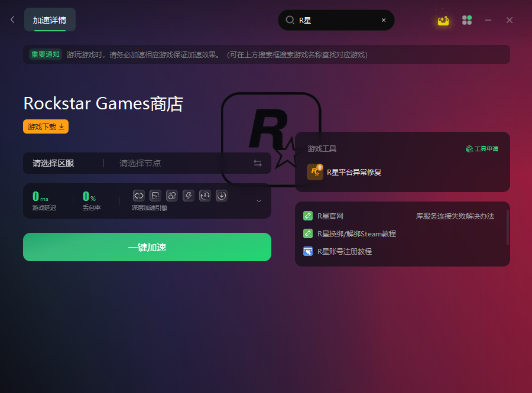Click the 游戏工具 section heading
This screenshot has width=532, height=393.
coord(322,148)
